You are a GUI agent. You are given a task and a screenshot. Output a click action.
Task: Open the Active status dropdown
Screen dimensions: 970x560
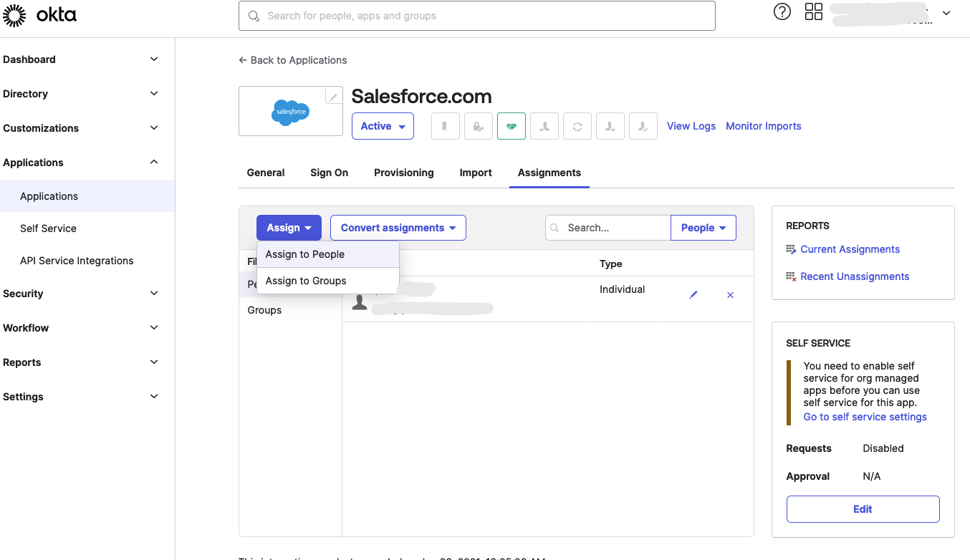(383, 126)
